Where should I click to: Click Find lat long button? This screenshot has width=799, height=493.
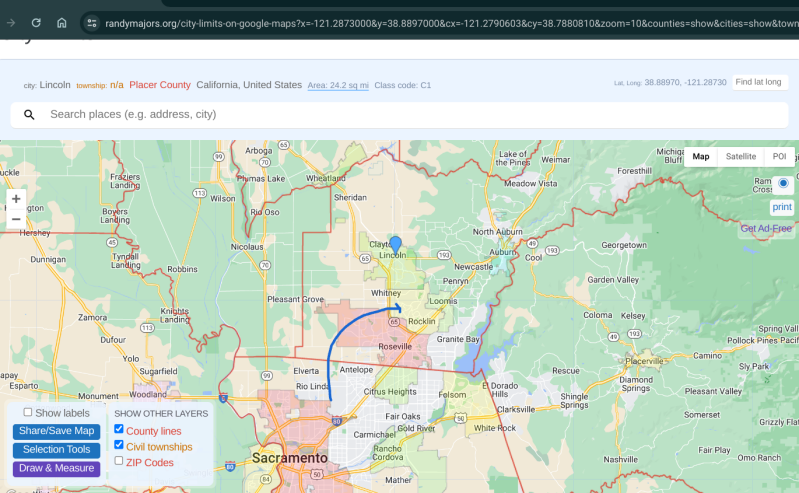tap(758, 82)
